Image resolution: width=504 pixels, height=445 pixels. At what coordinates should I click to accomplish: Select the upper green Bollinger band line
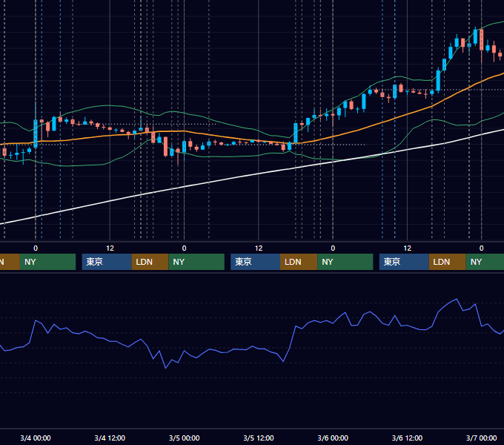point(109,105)
